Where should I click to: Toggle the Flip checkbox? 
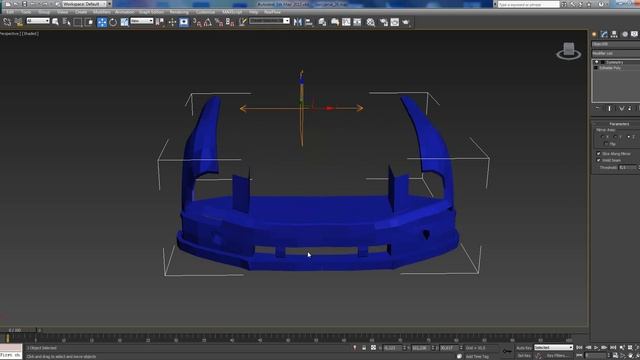coord(606,144)
